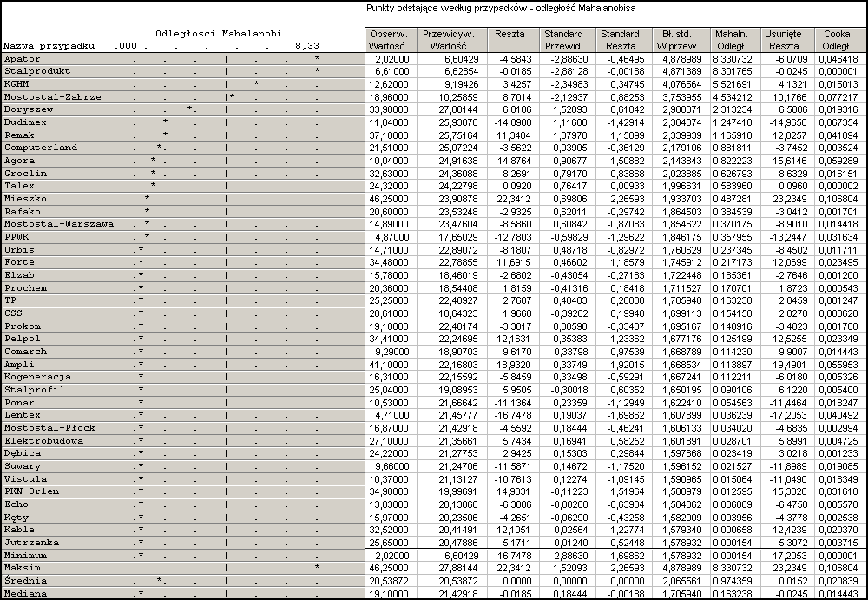The width and height of the screenshot is (868, 600).
Task: Click the Suwary case name
Action: tap(23, 466)
